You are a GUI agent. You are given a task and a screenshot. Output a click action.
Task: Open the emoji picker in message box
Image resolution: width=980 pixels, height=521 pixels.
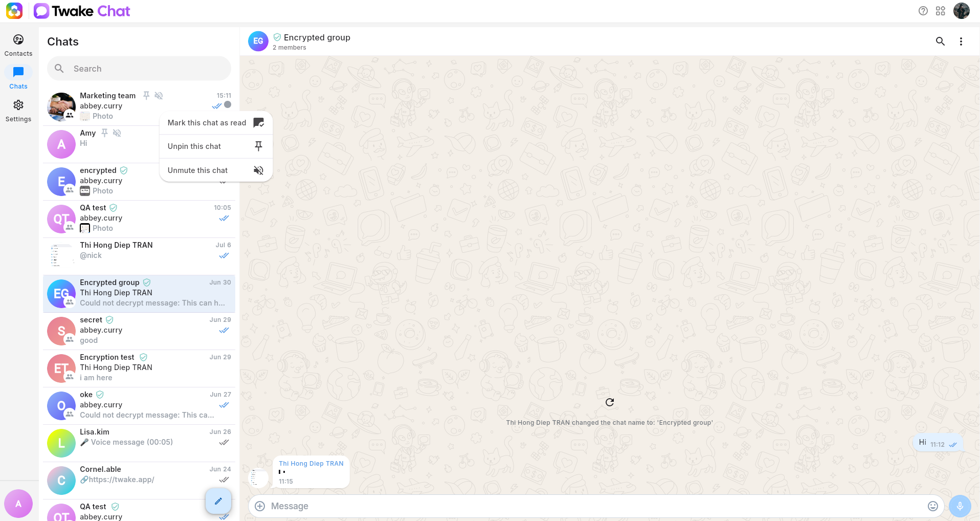point(933,506)
